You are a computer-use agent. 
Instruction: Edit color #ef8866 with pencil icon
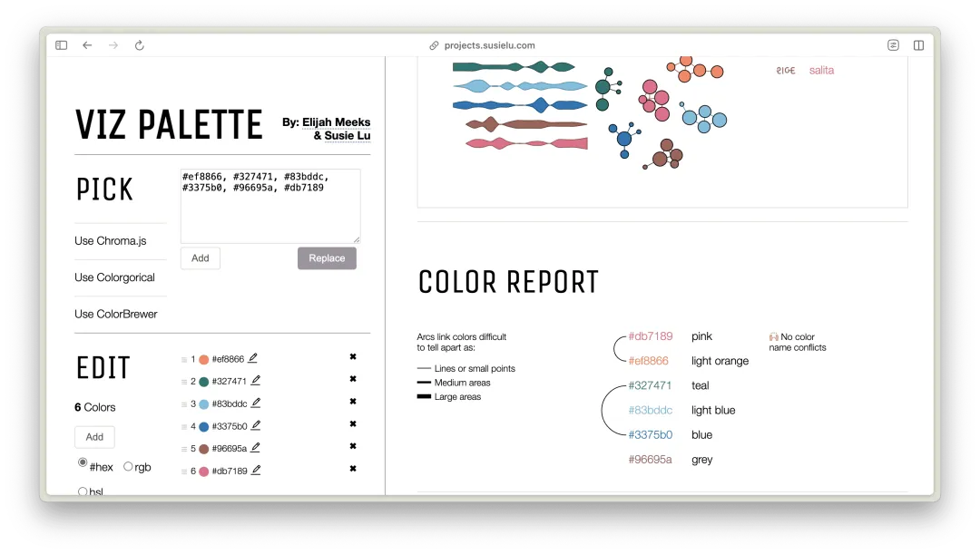click(x=252, y=358)
